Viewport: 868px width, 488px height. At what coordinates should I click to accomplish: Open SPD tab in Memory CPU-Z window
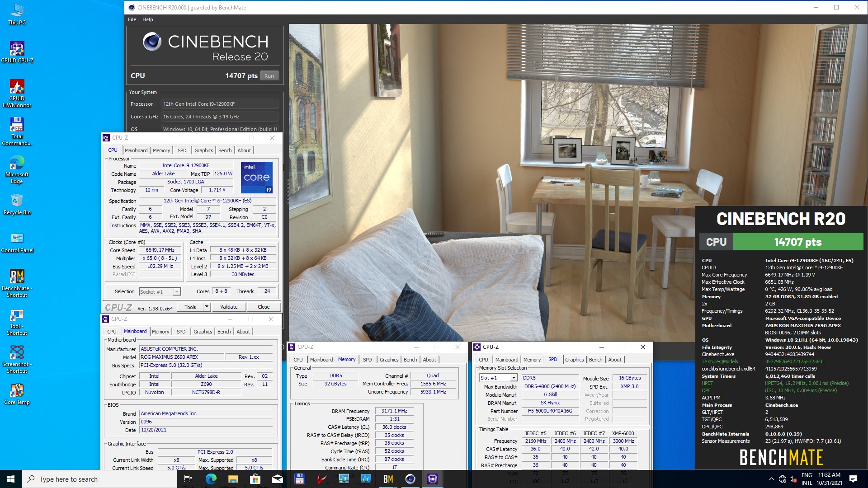[368, 360]
